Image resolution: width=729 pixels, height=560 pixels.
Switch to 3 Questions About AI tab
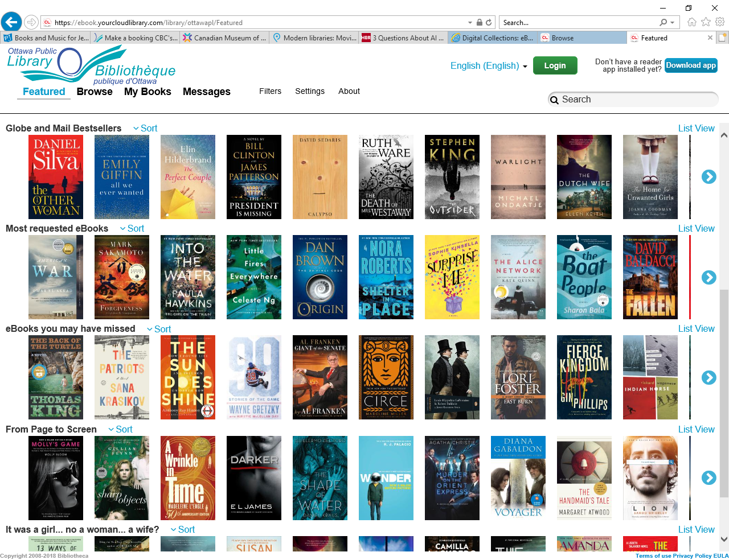pyautogui.click(x=404, y=38)
